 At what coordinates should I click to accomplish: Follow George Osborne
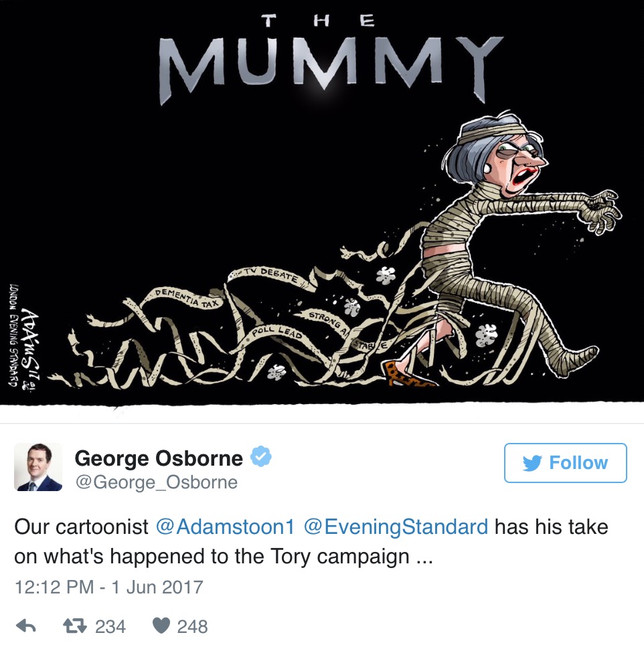coord(566,463)
